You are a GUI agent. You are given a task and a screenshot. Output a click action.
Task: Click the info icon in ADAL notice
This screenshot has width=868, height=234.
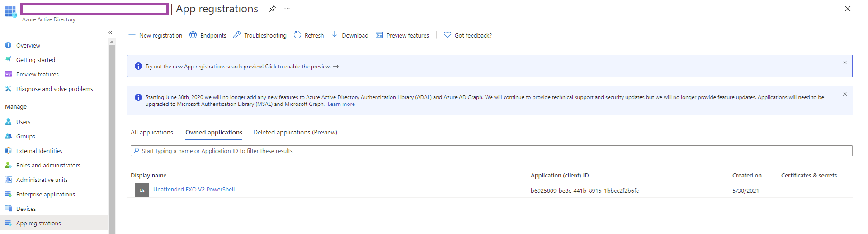click(138, 97)
